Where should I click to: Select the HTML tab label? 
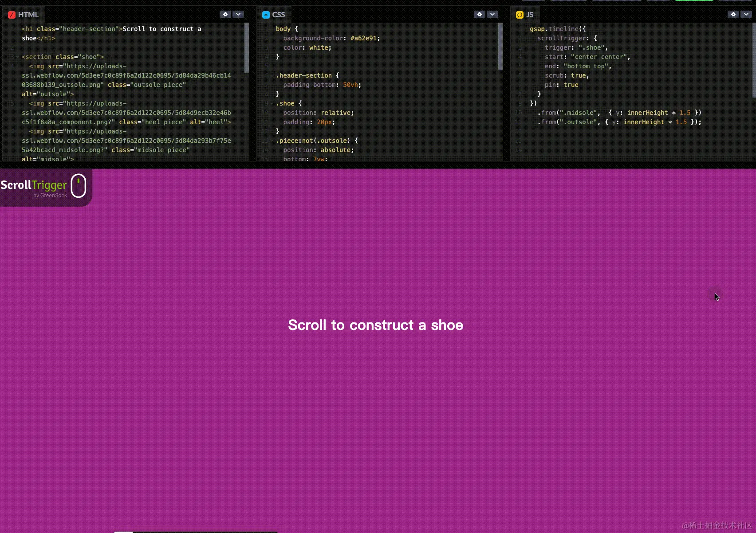click(x=29, y=15)
